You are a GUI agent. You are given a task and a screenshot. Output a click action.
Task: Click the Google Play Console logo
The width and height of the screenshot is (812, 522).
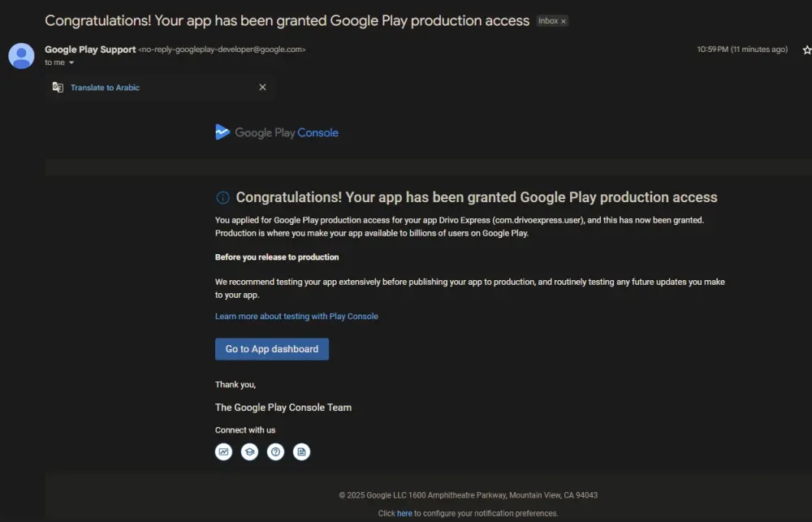point(277,132)
